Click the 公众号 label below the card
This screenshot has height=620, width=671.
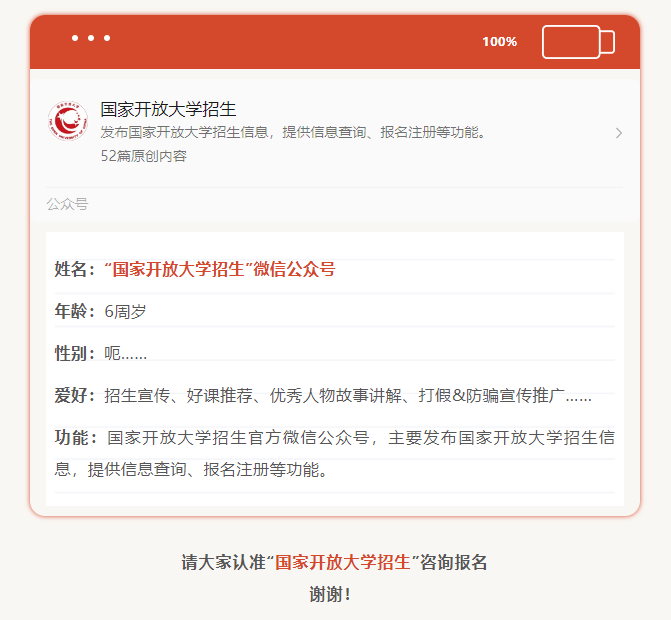coord(67,204)
